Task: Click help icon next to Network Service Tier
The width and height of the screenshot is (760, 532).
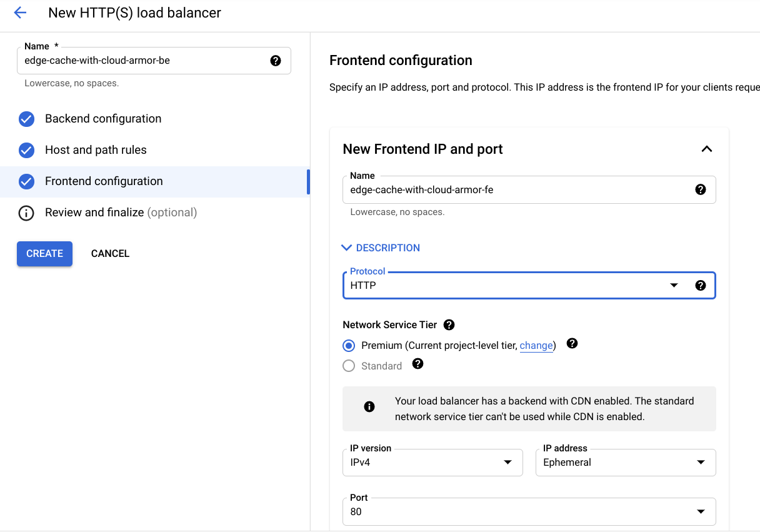Action: point(449,325)
